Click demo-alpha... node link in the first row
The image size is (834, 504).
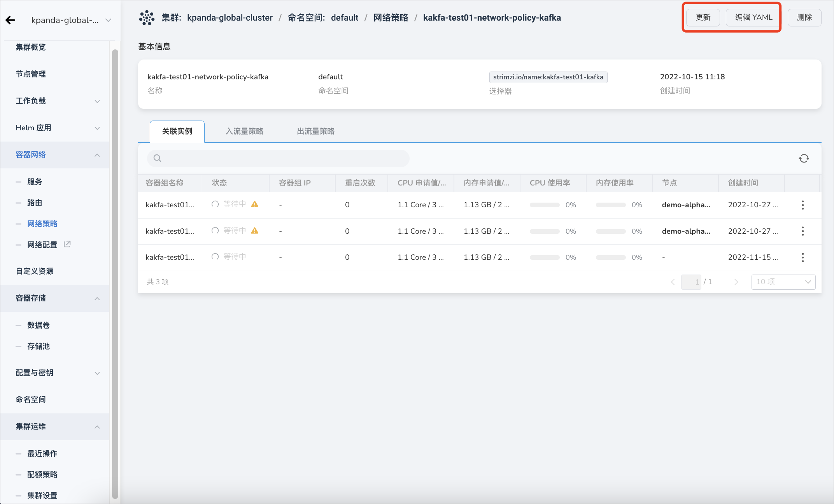[686, 205]
